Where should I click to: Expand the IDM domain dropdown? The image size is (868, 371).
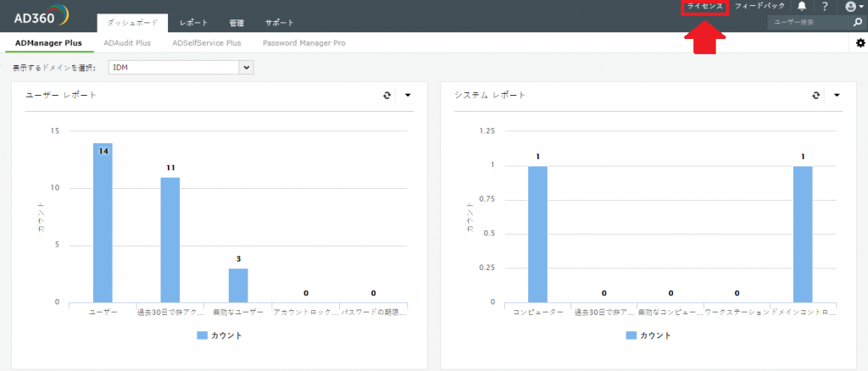[x=247, y=66]
